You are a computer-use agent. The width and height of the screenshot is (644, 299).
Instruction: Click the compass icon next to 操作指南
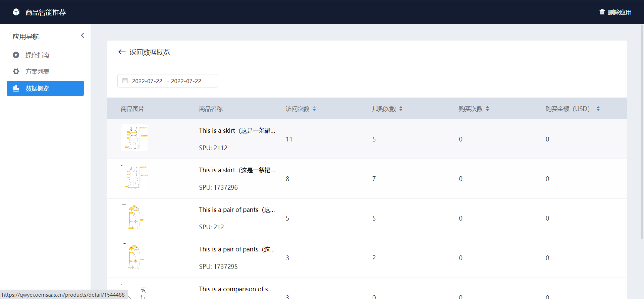pos(16,55)
